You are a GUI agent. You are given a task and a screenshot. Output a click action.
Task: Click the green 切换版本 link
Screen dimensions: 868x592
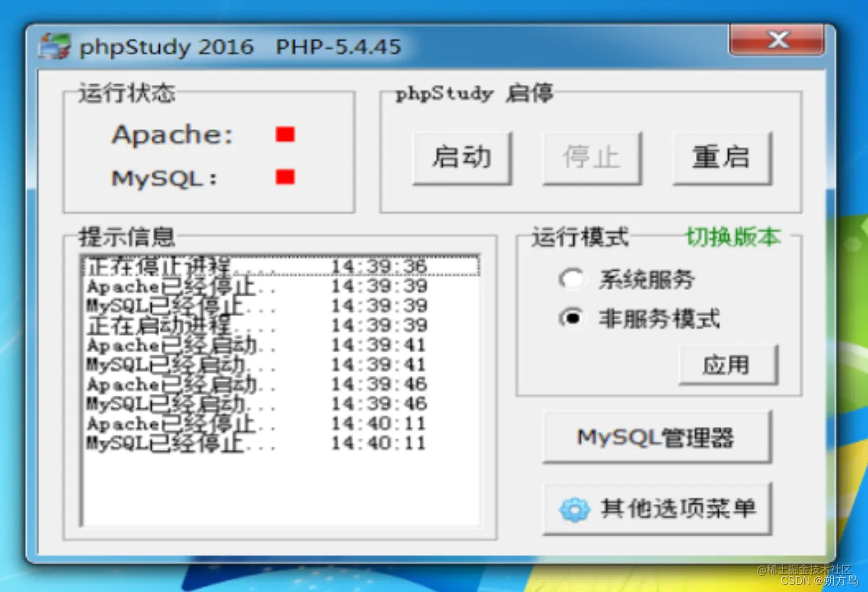[x=734, y=237]
